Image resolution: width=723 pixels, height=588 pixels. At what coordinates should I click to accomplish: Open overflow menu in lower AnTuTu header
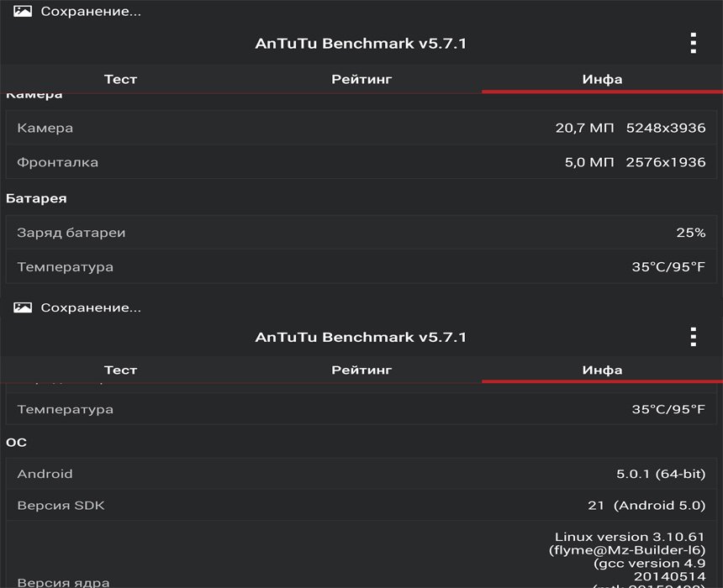point(693,337)
